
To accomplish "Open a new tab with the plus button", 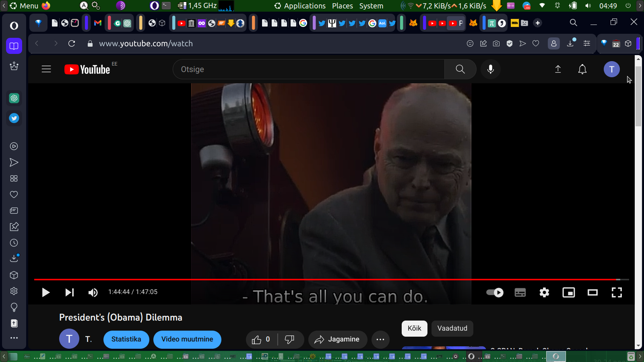I will [x=538, y=23].
